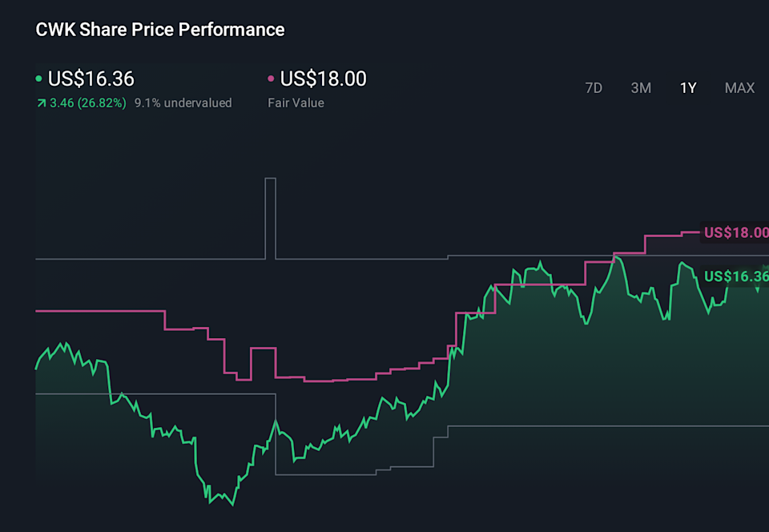The height and width of the screenshot is (532, 769).
Task: Click the pink US$18.00 chart end label
Action: (x=735, y=232)
